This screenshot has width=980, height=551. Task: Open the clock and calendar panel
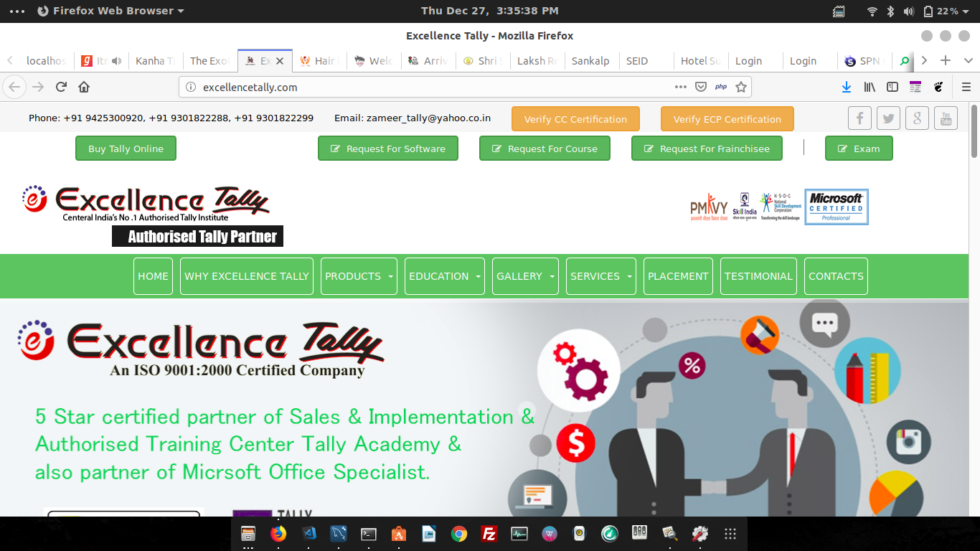[489, 11]
